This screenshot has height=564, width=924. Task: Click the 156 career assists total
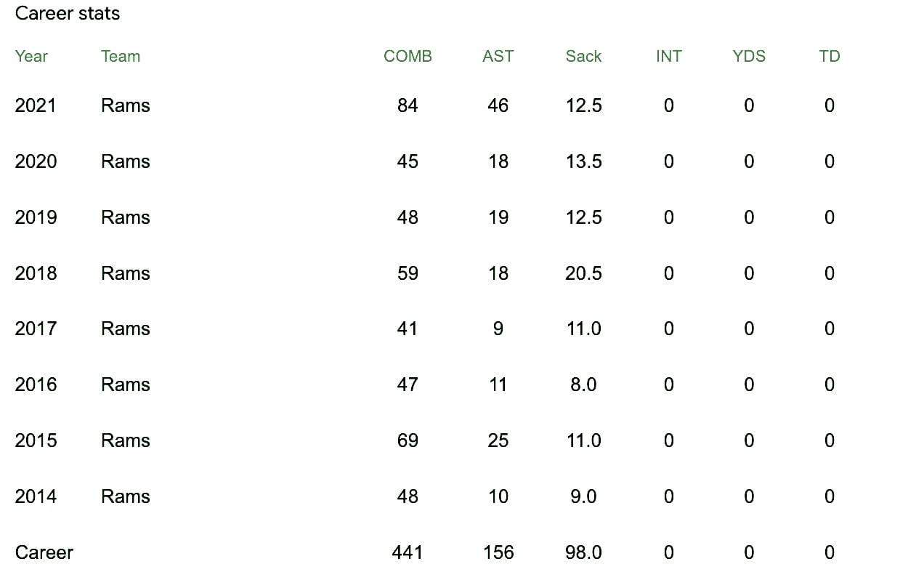click(x=498, y=552)
